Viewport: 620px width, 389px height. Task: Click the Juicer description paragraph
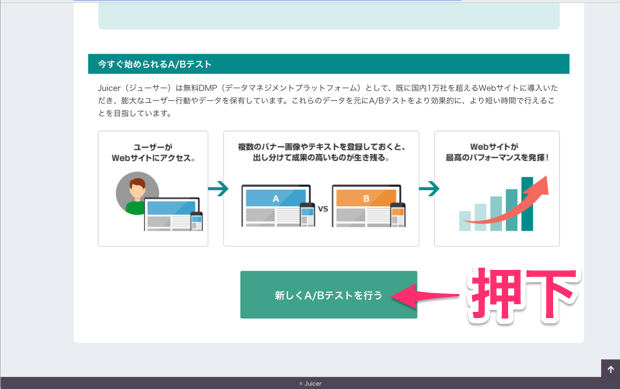point(328,100)
